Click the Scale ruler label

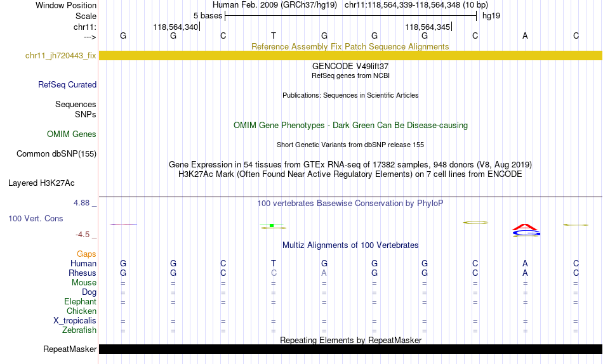point(86,16)
